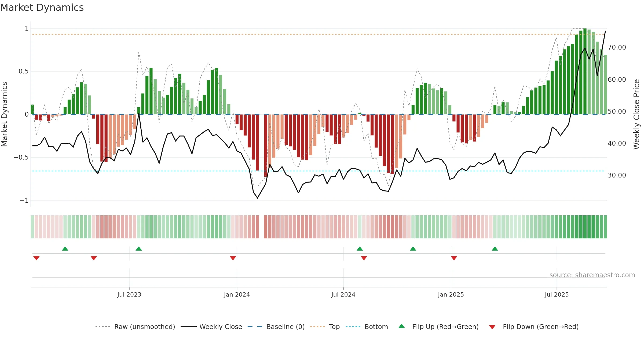Image resolution: width=644 pixels, height=362 pixels.
Task: Click the solid black Weekly Close legend line
Action: pos(189,327)
